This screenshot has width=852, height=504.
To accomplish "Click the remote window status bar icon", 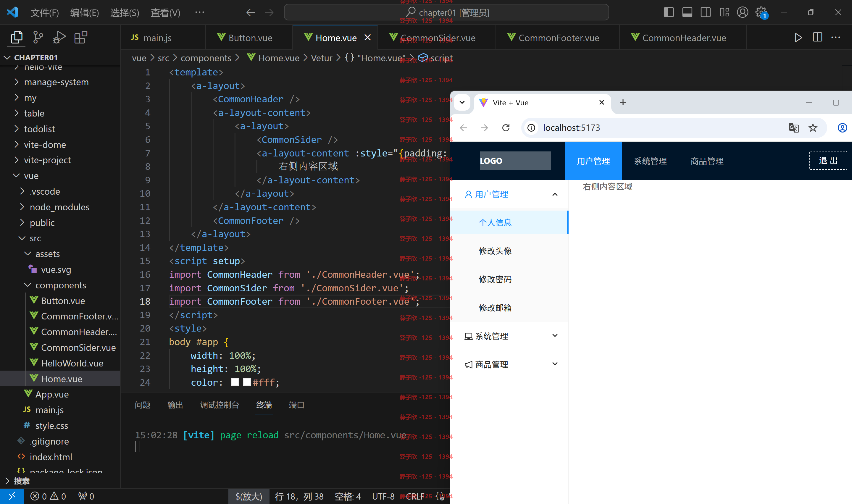I will (x=12, y=496).
